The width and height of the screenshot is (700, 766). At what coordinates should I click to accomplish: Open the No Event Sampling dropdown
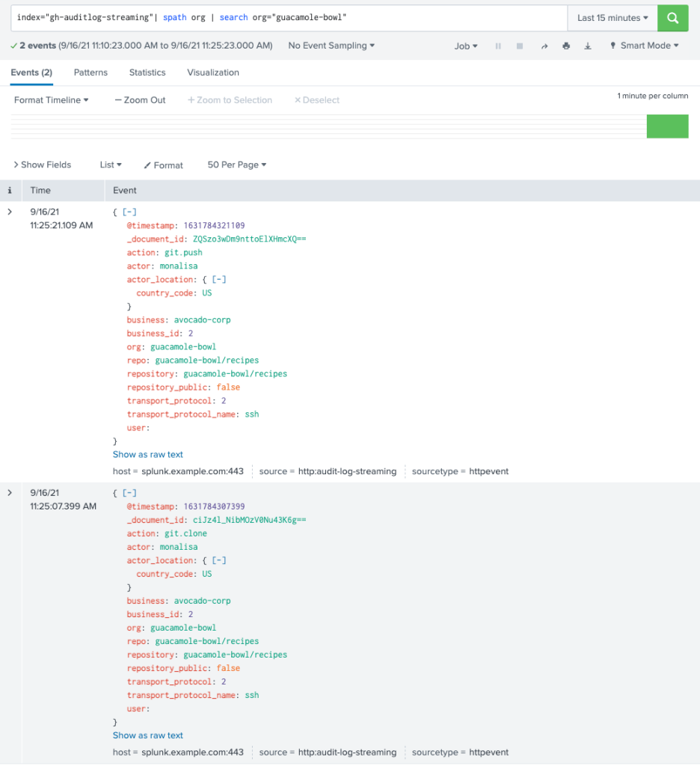[x=331, y=46]
